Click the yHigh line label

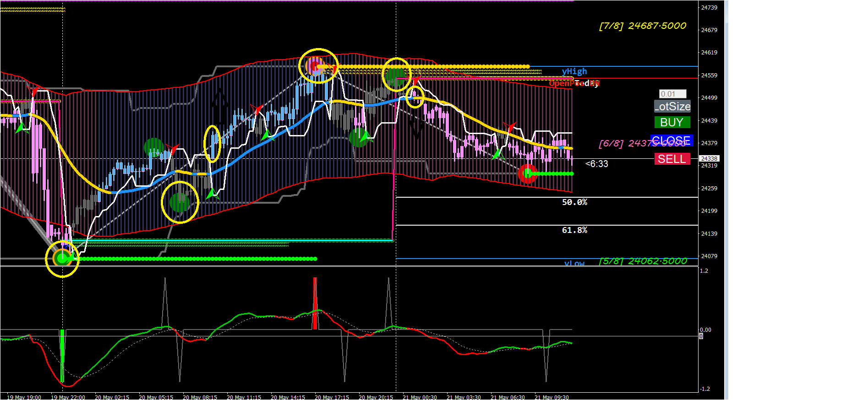click(x=574, y=71)
